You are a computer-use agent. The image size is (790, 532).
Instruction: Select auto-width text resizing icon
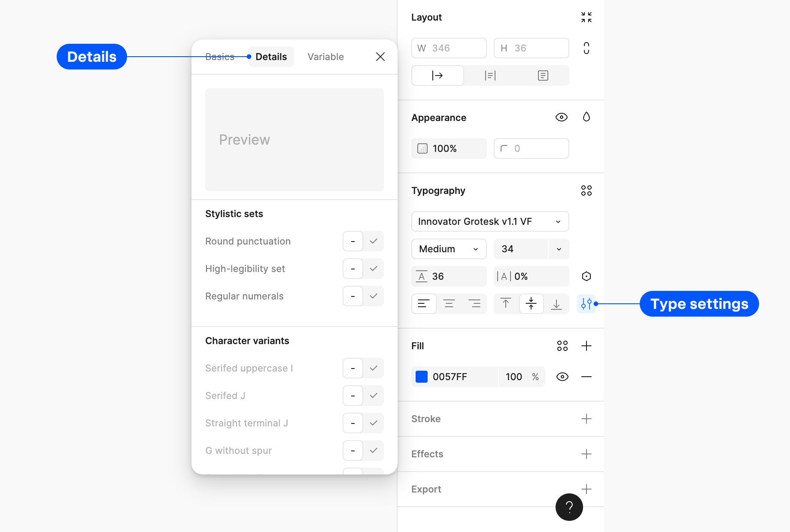(x=438, y=76)
